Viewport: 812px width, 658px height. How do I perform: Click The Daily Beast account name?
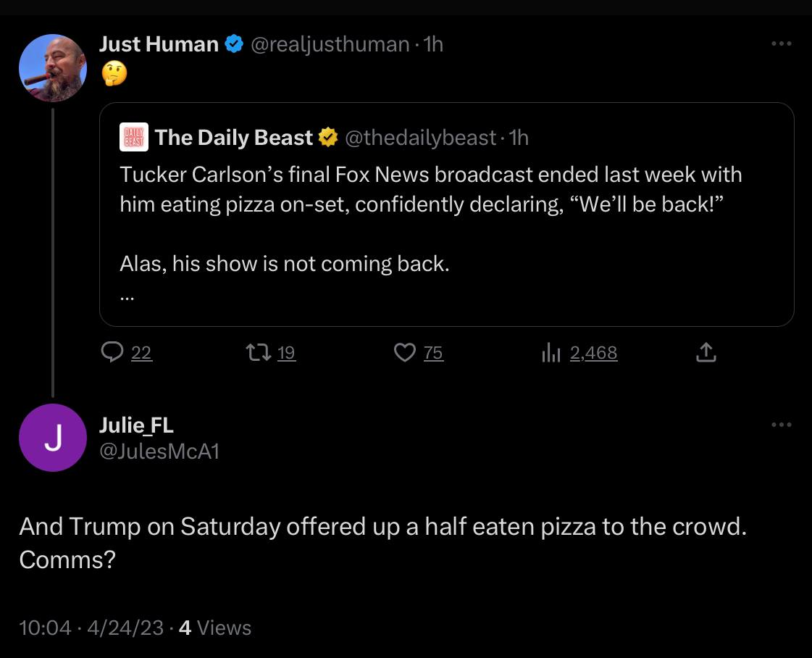(234, 138)
